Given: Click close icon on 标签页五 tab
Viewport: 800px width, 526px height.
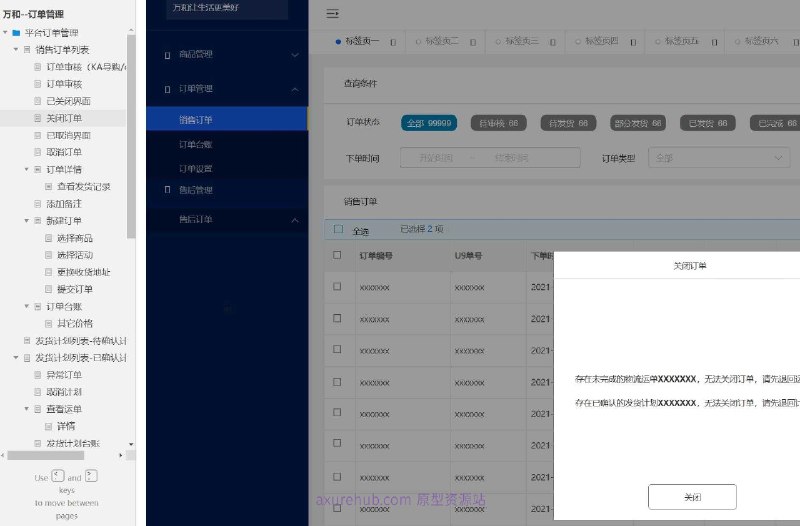Looking at the screenshot, I should 714,42.
